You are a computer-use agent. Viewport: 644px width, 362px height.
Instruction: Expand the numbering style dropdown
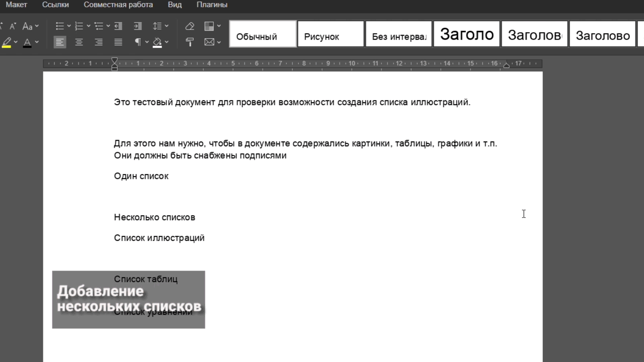click(89, 26)
